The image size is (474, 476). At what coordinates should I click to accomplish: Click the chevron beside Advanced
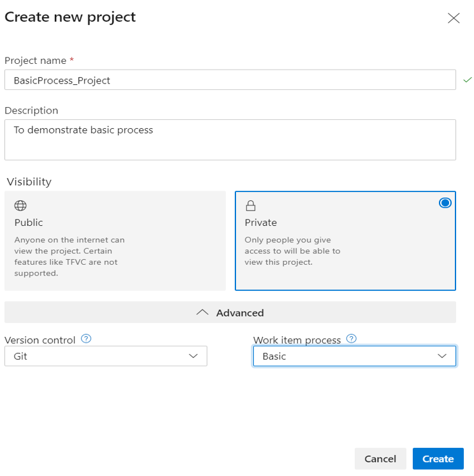[x=203, y=313]
